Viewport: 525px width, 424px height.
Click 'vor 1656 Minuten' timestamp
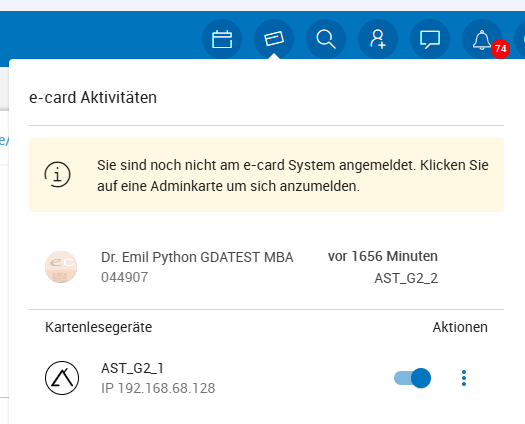(x=383, y=256)
